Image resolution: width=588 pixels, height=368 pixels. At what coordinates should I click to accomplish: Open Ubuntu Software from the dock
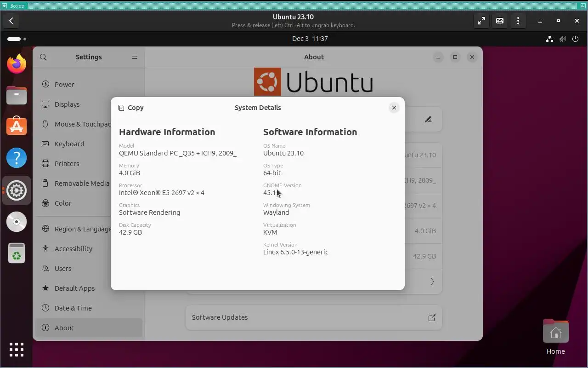point(17,126)
